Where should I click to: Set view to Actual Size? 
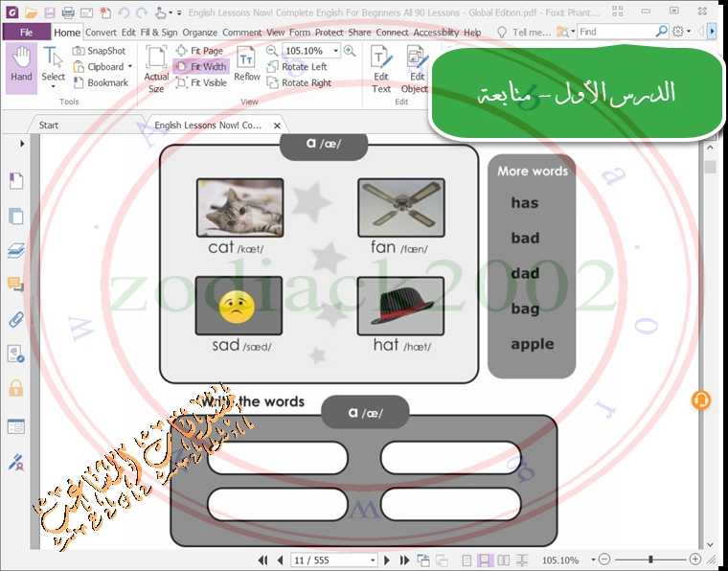[156, 69]
